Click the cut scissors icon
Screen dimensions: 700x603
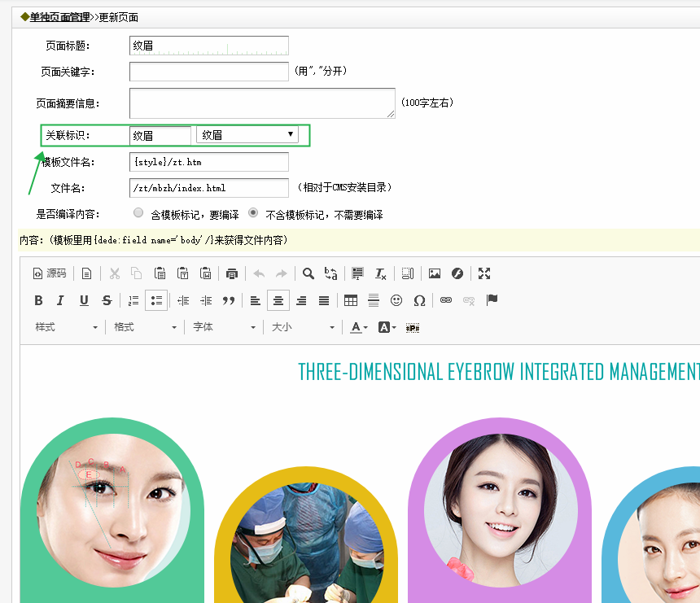pos(115,273)
